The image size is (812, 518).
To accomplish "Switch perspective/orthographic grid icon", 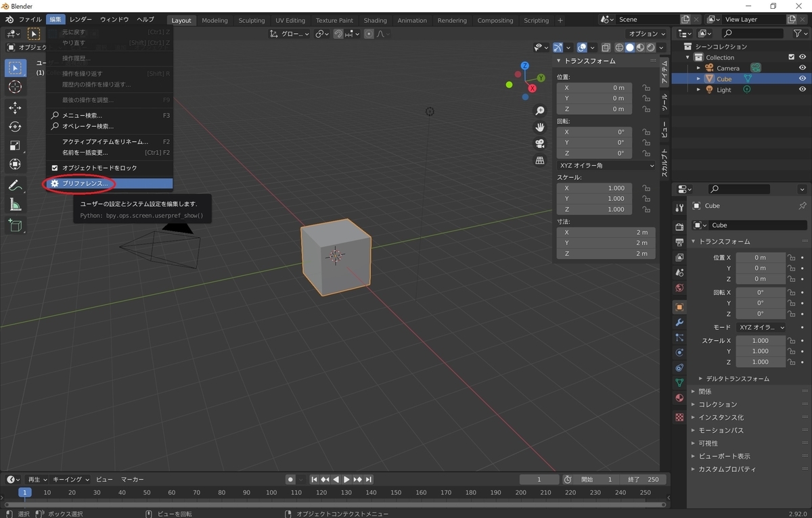I will 540,160.
